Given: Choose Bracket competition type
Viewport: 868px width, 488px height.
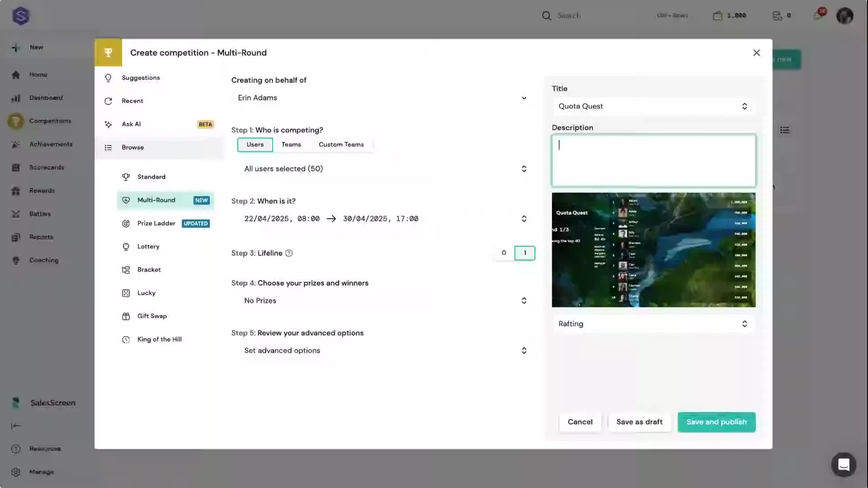Looking at the screenshot, I should point(165,270).
